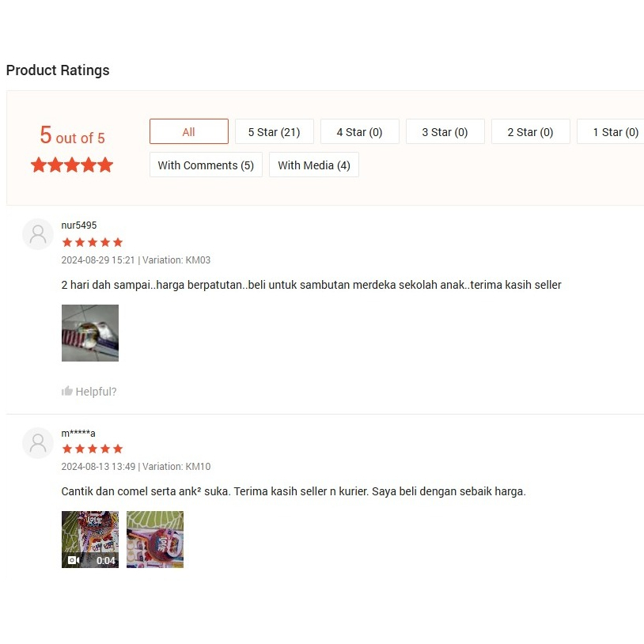Click the m*****a username
Screen dimensions: 644x644
pyautogui.click(x=78, y=433)
